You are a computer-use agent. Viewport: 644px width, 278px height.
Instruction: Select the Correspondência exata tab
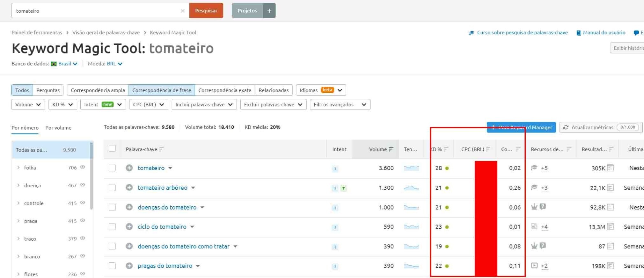[224, 90]
